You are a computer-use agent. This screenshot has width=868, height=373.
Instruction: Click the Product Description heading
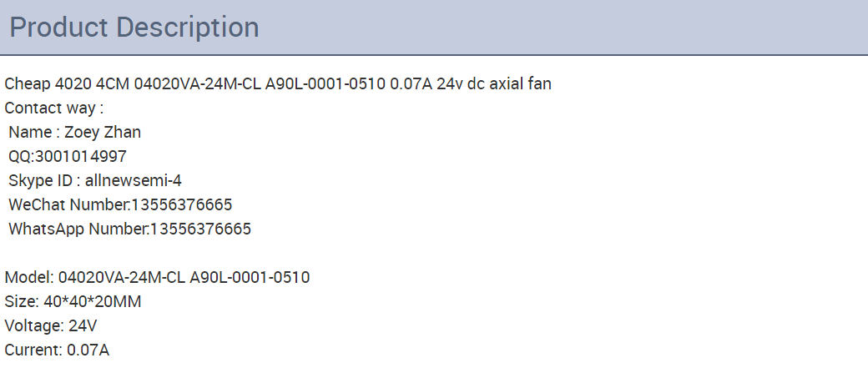pyautogui.click(x=134, y=28)
